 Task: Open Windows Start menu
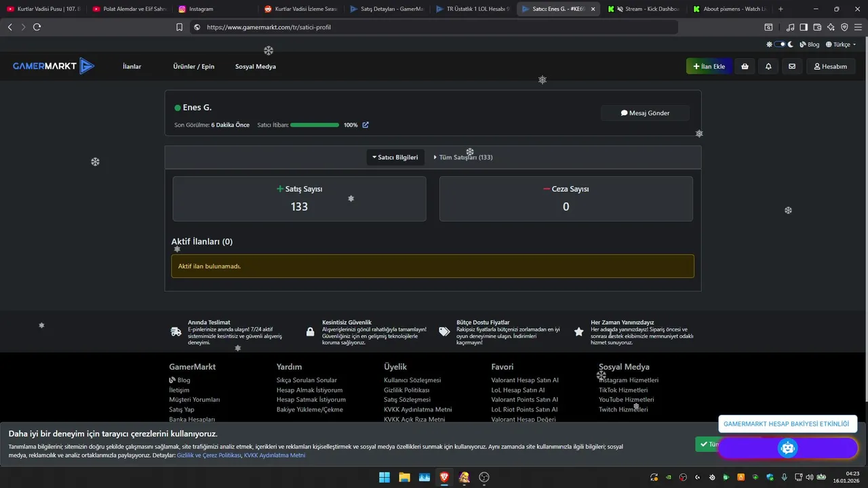tap(384, 477)
